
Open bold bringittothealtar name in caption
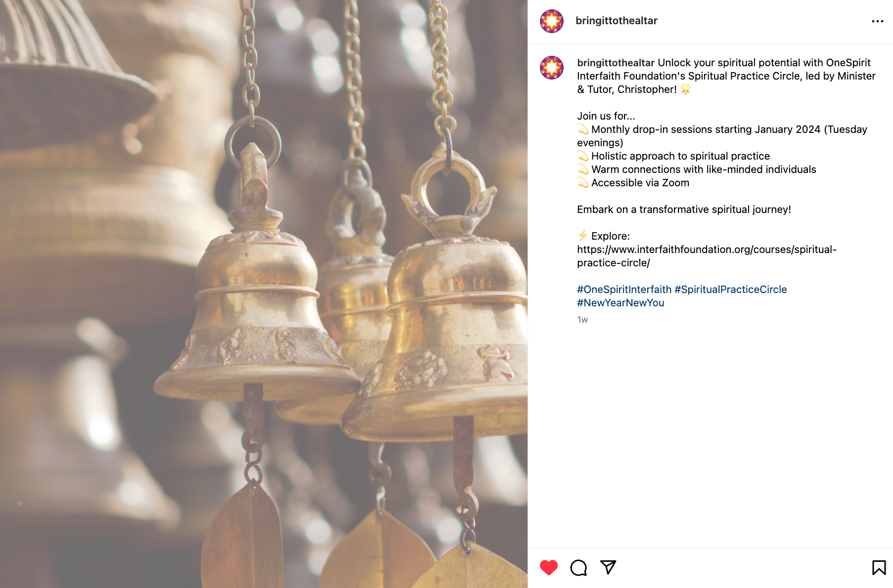[616, 63]
